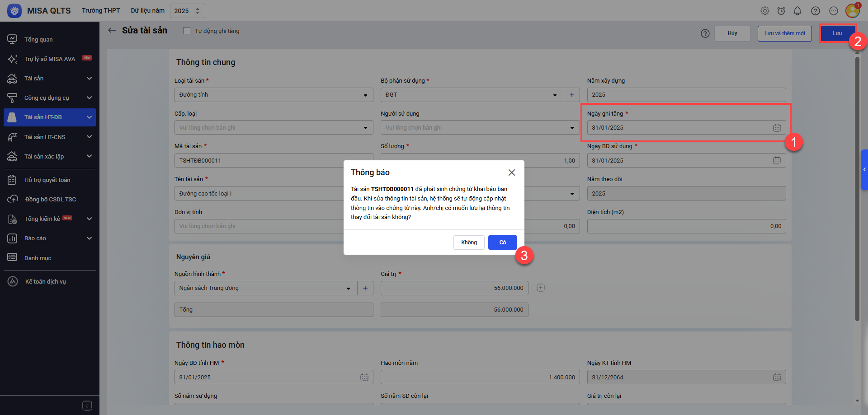Open Danh mục in the sidebar

click(x=38, y=258)
